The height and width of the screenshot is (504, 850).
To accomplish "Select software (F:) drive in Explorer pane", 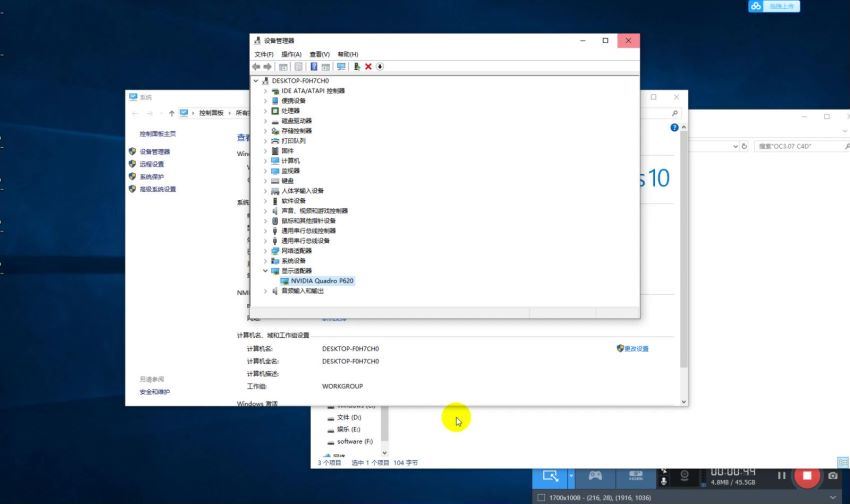I will pyautogui.click(x=355, y=442).
